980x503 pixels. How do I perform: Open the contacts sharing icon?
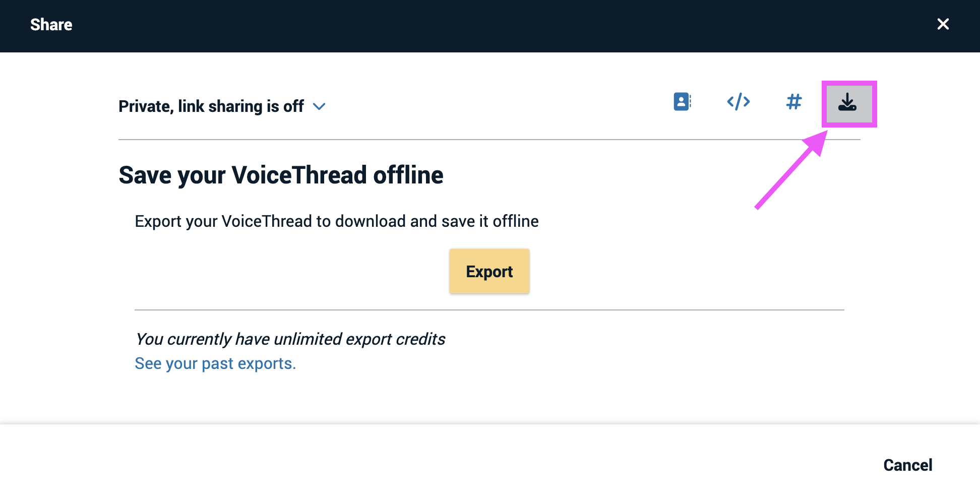click(x=683, y=102)
